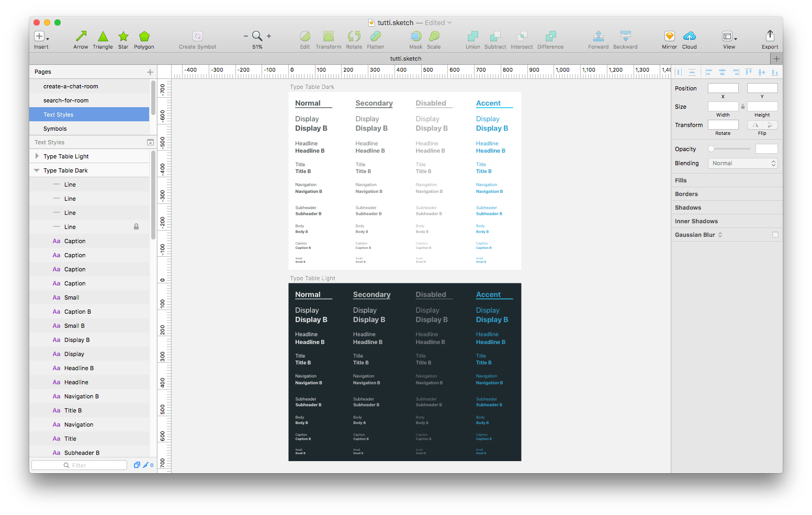Click the layer Filter search field
The width and height of the screenshot is (812, 515).
coord(79,465)
